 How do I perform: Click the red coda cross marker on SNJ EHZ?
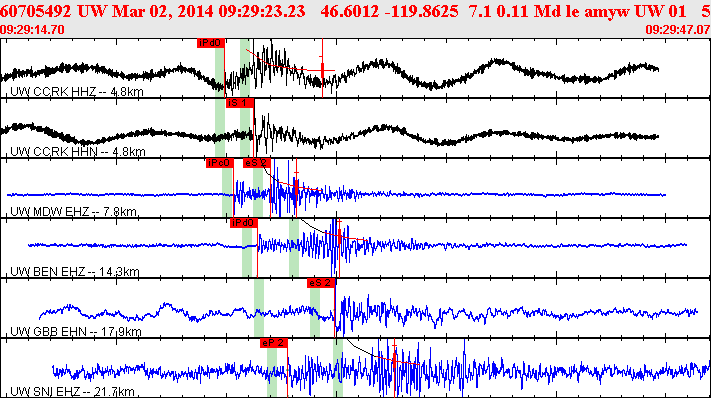click(x=394, y=360)
